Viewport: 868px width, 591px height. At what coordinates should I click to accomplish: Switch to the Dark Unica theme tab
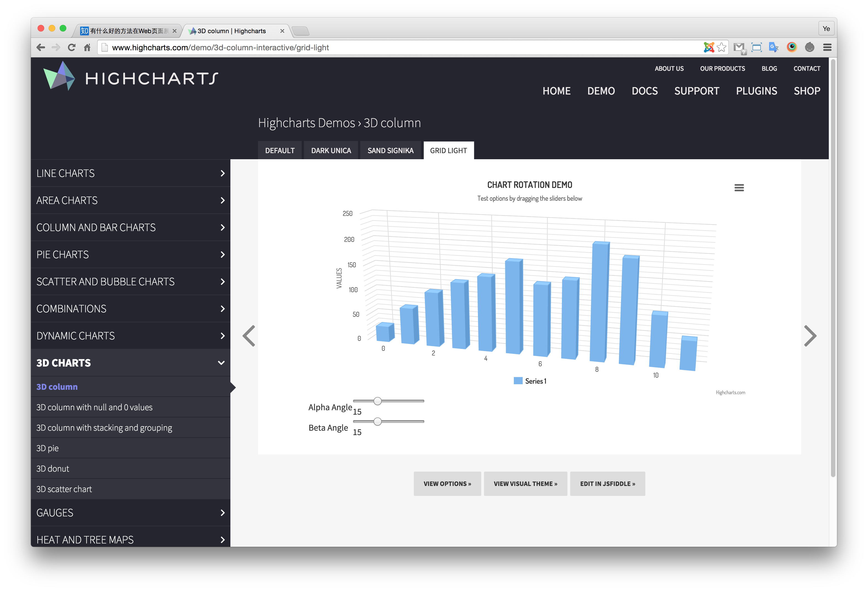click(331, 150)
